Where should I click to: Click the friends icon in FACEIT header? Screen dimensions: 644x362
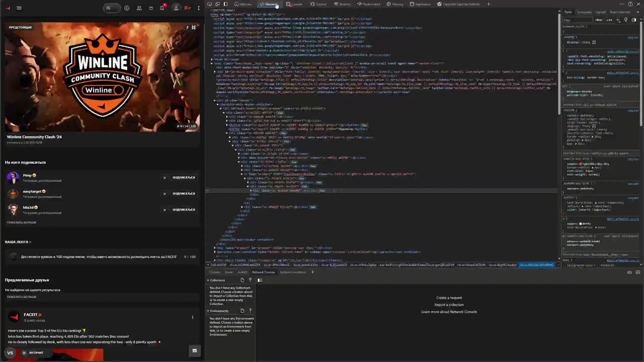pyautogui.click(x=139, y=8)
